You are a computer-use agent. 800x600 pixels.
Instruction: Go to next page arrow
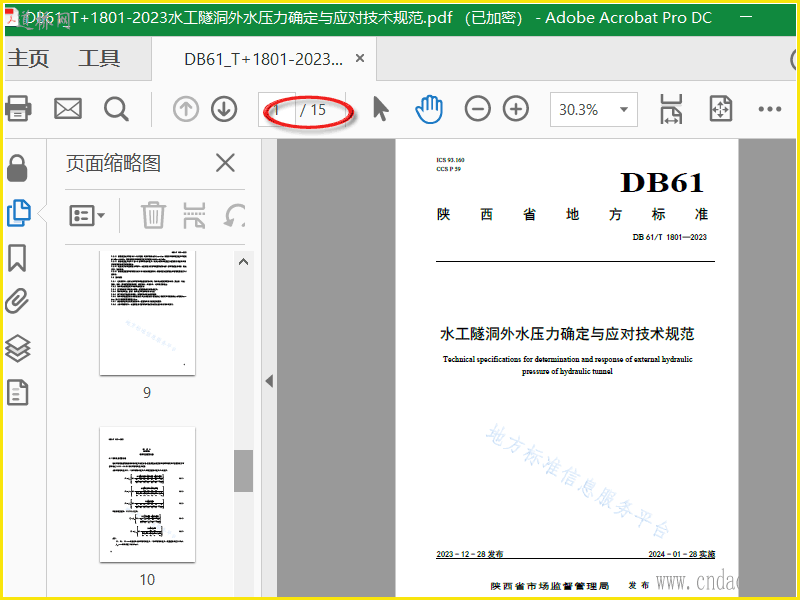coord(224,109)
